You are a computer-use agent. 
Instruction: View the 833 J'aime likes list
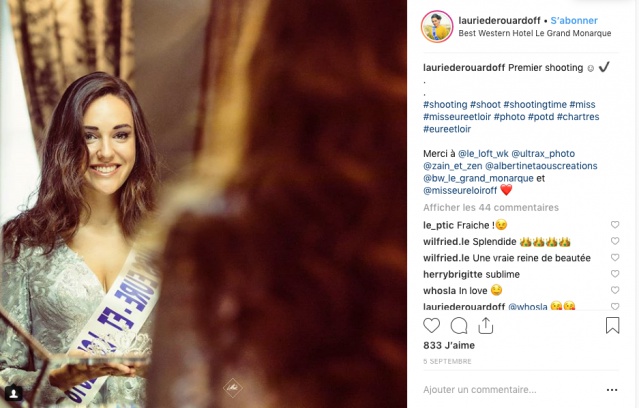coord(447,345)
